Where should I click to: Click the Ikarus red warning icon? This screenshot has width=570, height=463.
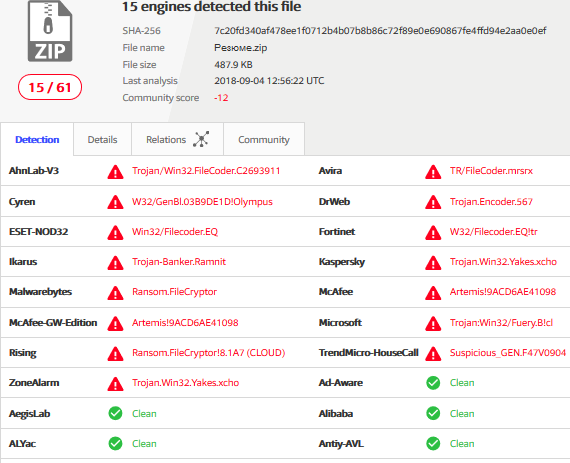point(115,263)
